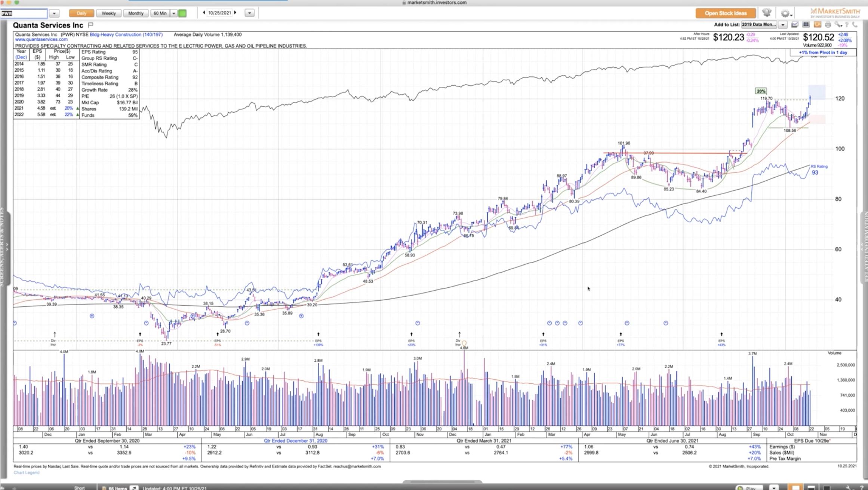Print the chart with the printer icon
Image resolution: width=868 pixels, height=490 pixels.
click(x=828, y=25)
